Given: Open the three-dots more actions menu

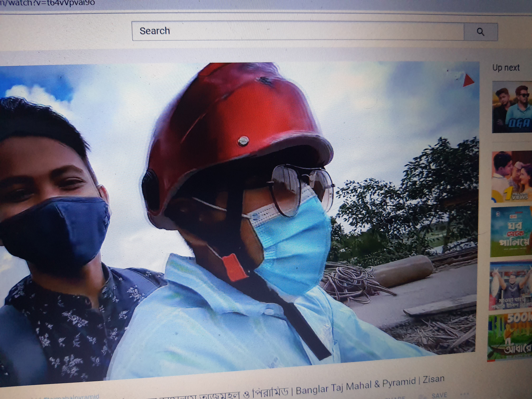Looking at the screenshot, I should tap(464, 394).
